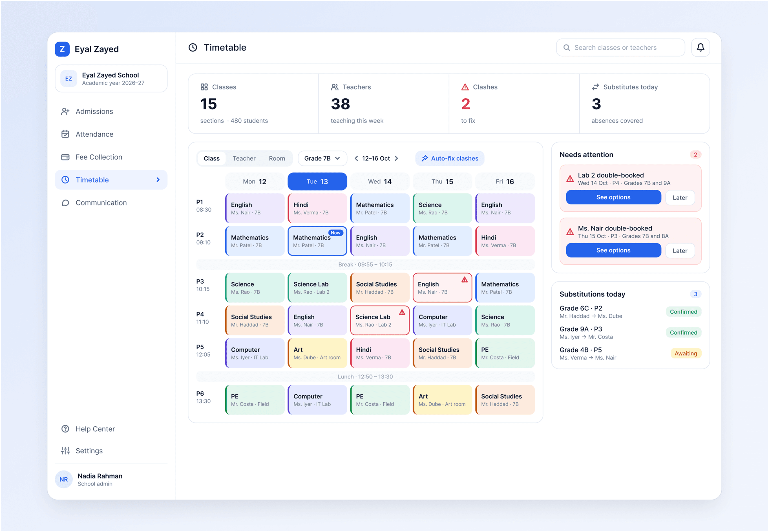Open Tuesday's P2 Mathematics class marked Now
The image size is (769, 532).
tap(317, 241)
